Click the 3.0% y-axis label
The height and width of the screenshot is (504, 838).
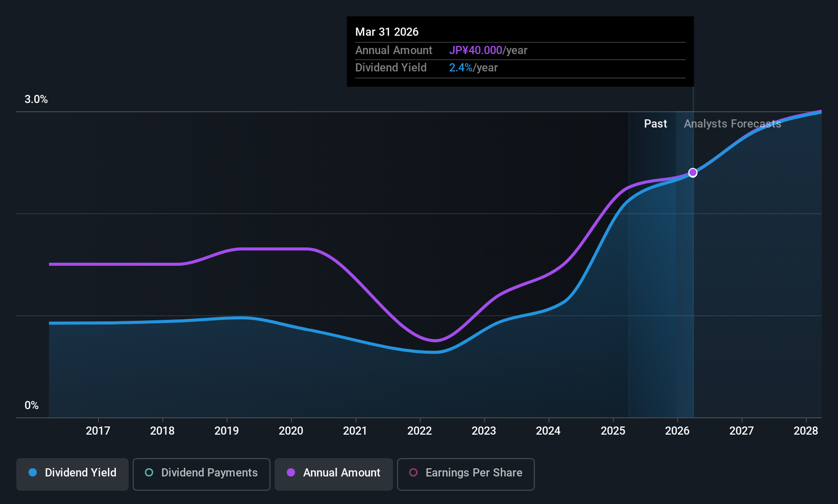pyautogui.click(x=36, y=99)
